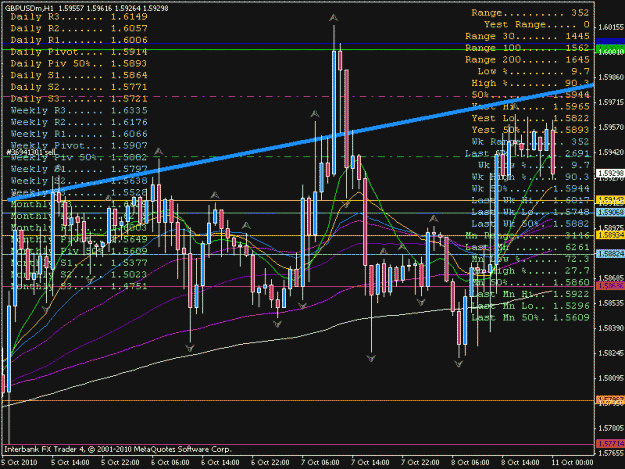The image size is (625, 469).
Task: Click the green price tag on price axis
Action: coord(610,49)
